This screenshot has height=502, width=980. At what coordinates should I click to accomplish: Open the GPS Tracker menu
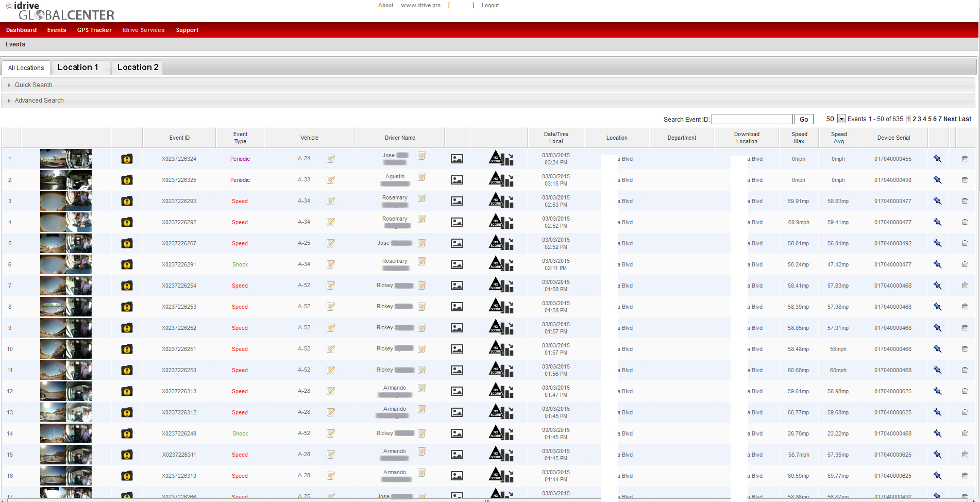(x=94, y=30)
